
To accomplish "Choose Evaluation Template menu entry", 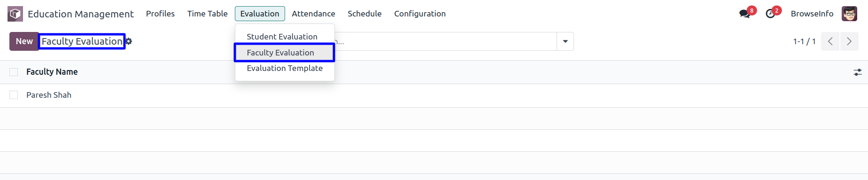I will (x=285, y=68).
